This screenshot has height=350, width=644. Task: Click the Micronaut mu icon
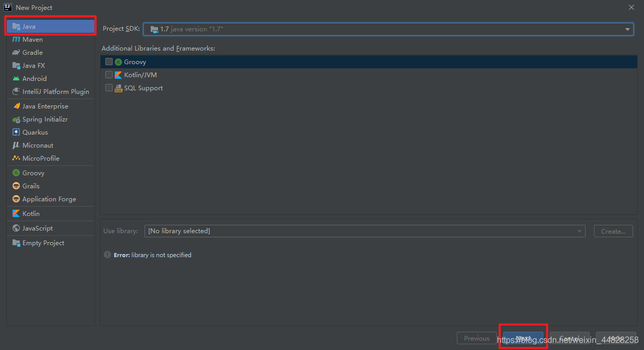pyautogui.click(x=16, y=146)
